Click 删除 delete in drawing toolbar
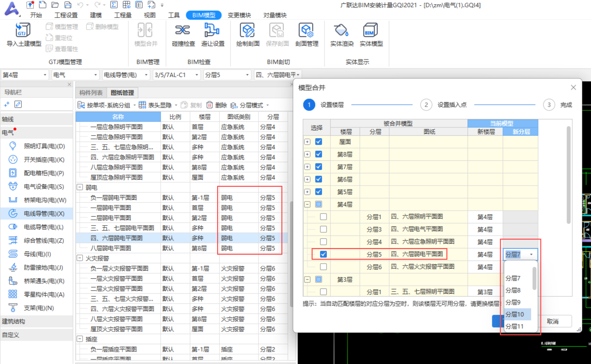The width and height of the screenshot is (591, 364). [x=217, y=105]
